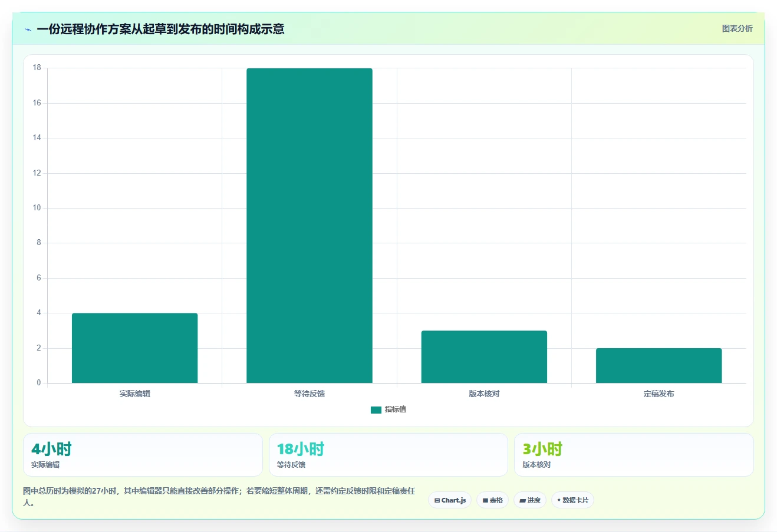Click the 等待反馈 x-axis label
The height and width of the screenshot is (532, 777).
pyautogui.click(x=310, y=394)
